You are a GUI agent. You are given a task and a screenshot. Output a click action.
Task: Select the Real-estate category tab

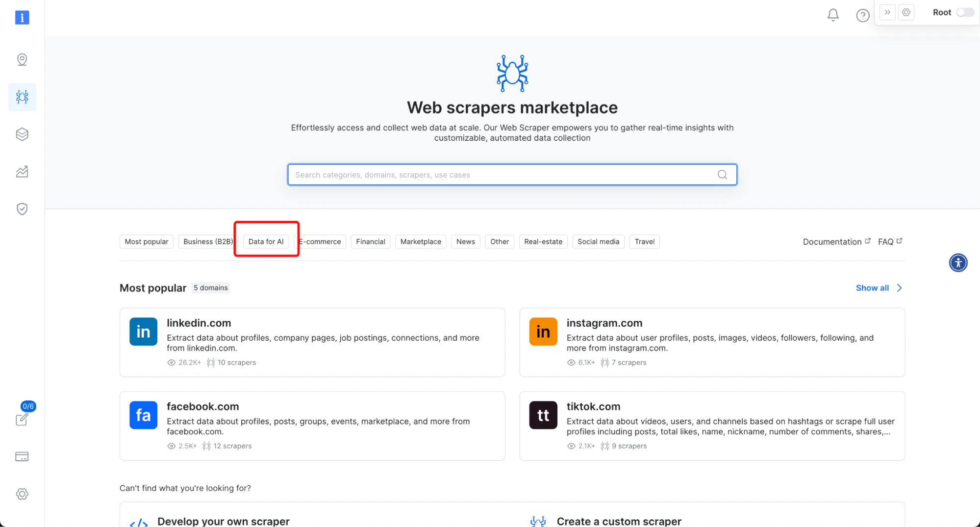point(543,241)
